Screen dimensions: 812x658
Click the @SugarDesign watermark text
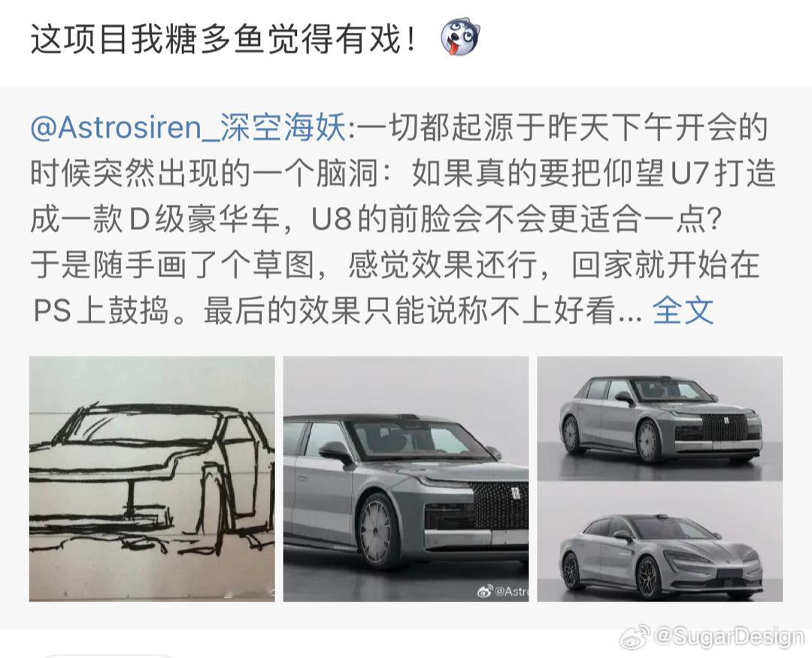(729, 637)
